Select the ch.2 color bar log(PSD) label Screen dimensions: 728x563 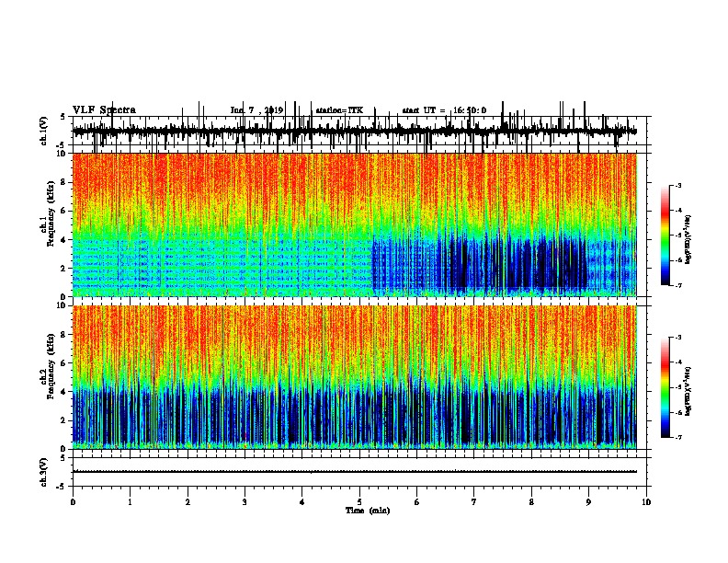pos(688,391)
